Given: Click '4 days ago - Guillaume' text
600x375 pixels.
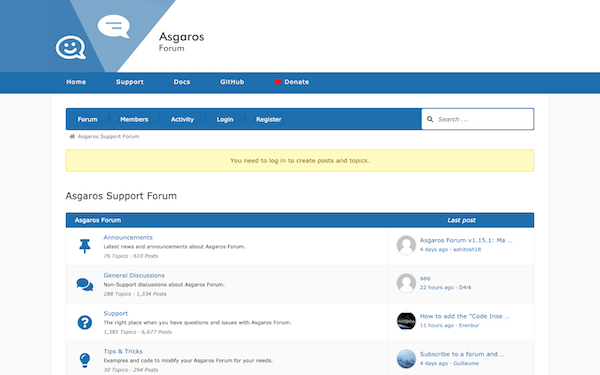Looking at the screenshot, I should pyautogui.click(x=449, y=363).
